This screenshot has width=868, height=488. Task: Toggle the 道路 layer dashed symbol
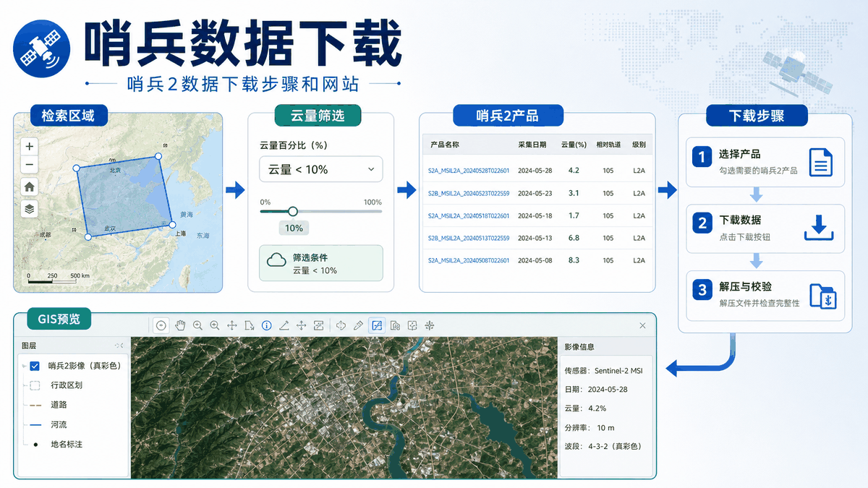pyautogui.click(x=35, y=405)
